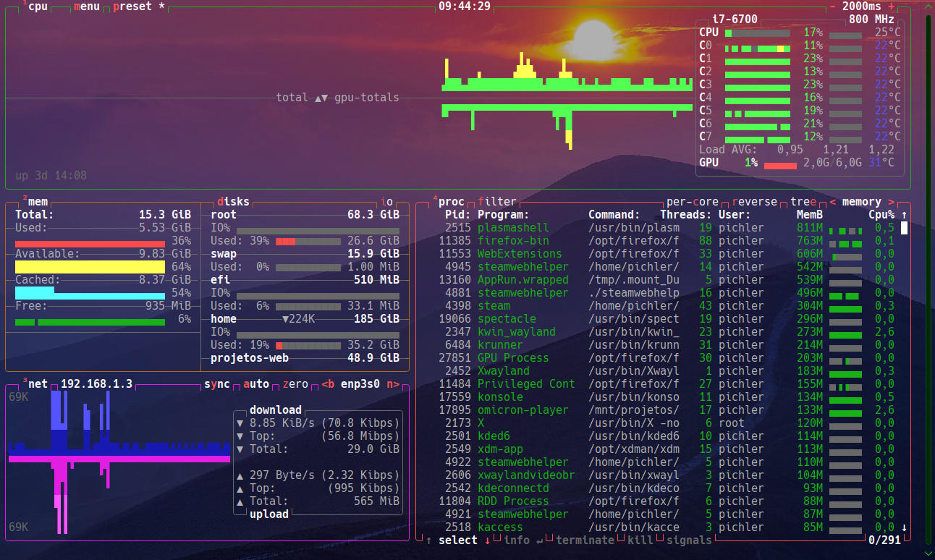935x560 pixels.
Task: Click the terminate button in proc footer
Action: (x=585, y=540)
